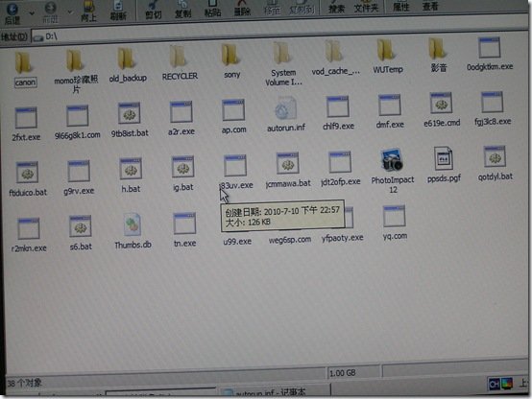Select the 0odgktkm.exe file
Viewport: 532px width, 399px height.
[490, 55]
